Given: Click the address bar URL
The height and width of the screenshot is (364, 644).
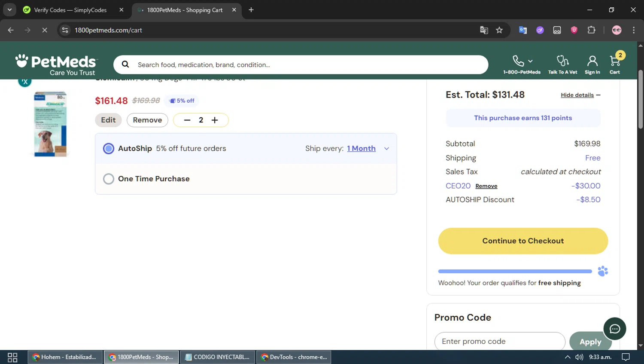Looking at the screenshot, I should coord(108,30).
